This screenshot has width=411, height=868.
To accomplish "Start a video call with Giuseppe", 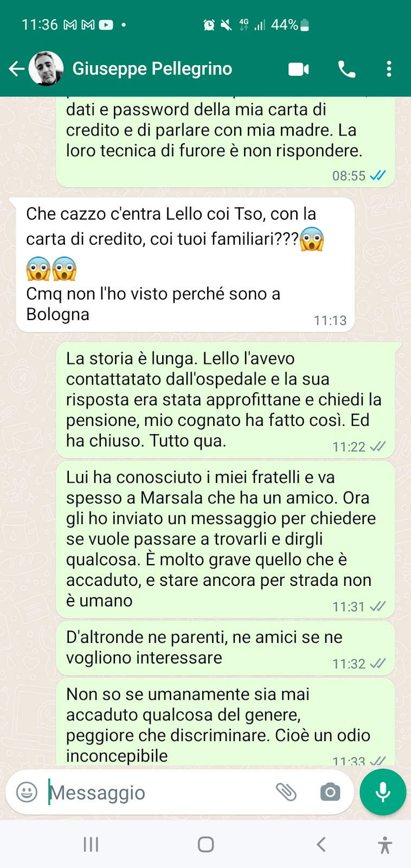I will click(x=299, y=69).
